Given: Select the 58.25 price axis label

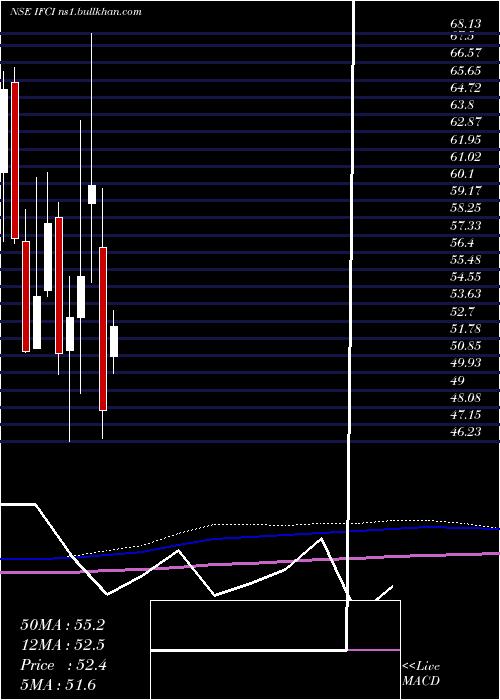Looking at the screenshot, I should tap(465, 208).
